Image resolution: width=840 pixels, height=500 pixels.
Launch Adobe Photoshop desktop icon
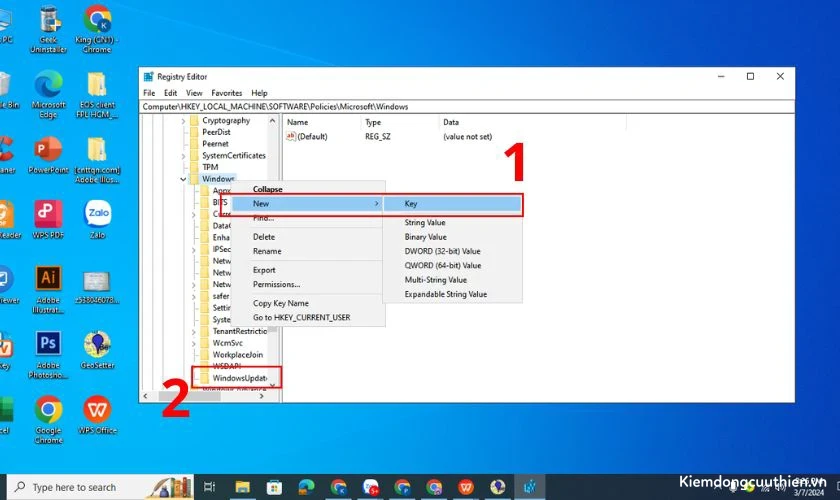(x=48, y=355)
